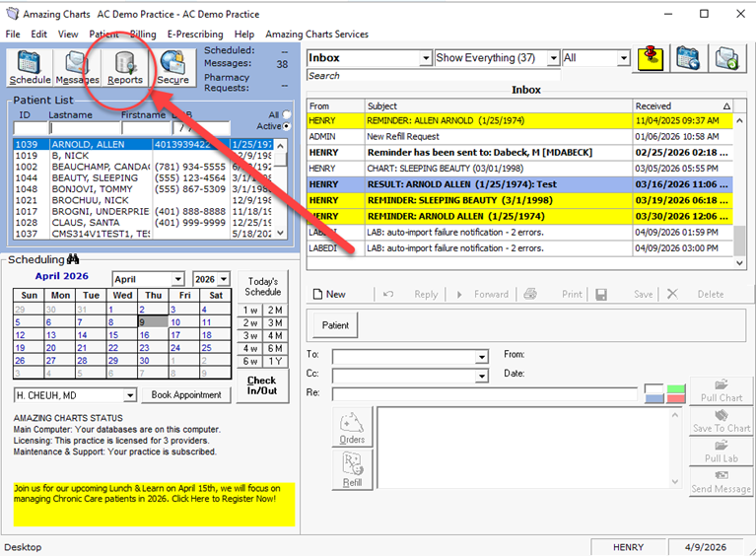This screenshot has width=756, height=556.
Task: Click the binoculars icon beside Scheduling
Action: [x=73, y=259]
